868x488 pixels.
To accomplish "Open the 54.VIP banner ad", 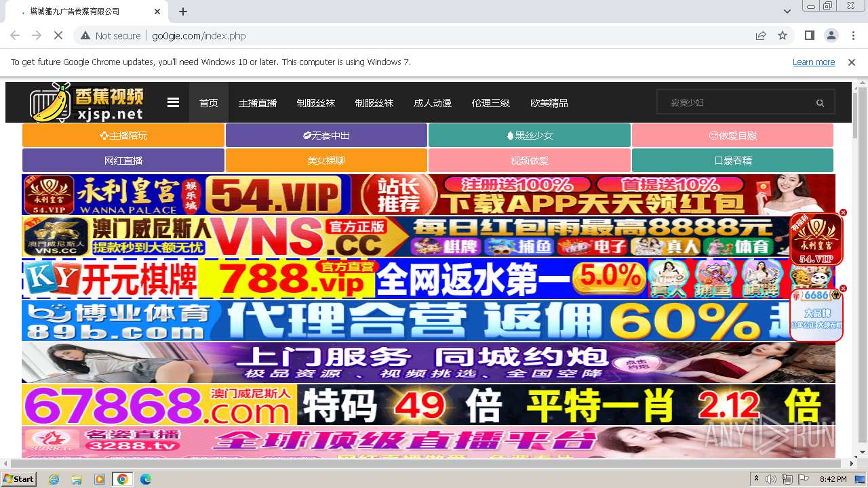I will pyautogui.click(x=429, y=195).
